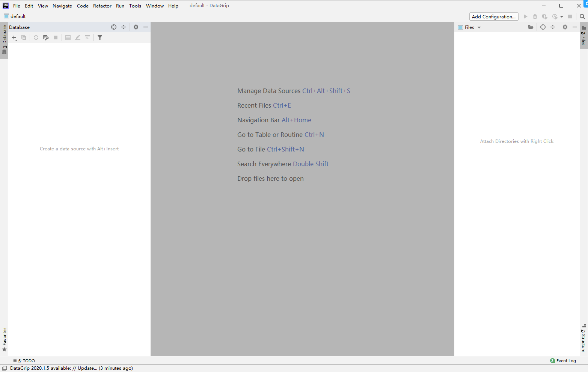Select opened file in Files panel
588x372 pixels.
point(543,27)
